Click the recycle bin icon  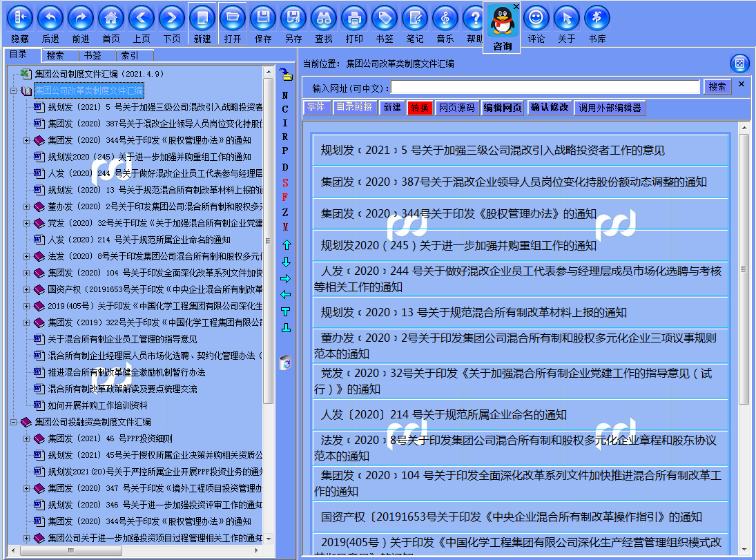286,363
